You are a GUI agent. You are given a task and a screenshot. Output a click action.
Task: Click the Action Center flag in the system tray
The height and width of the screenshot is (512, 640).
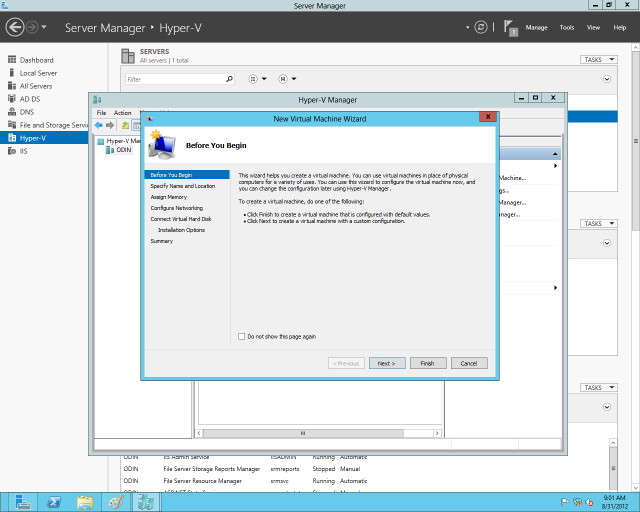(565, 502)
